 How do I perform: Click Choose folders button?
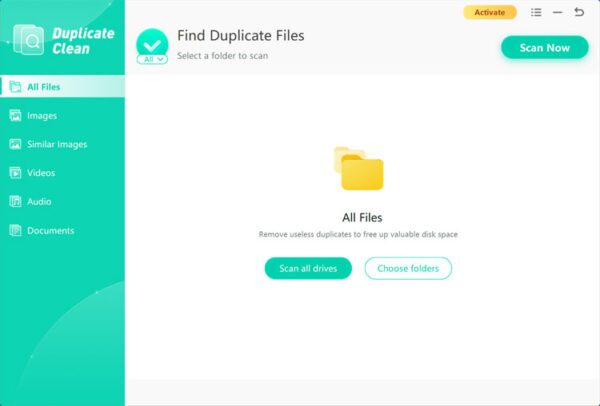point(408,268)
